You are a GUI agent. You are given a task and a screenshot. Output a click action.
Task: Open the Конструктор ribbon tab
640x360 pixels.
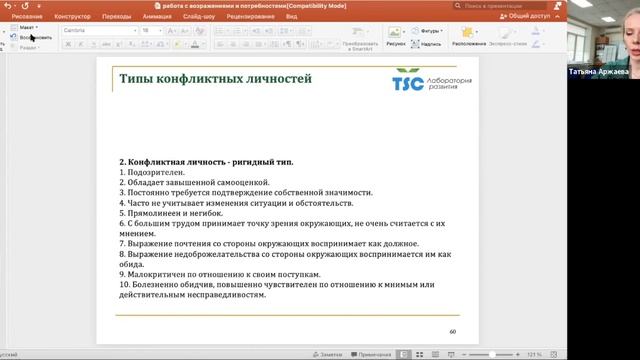(72, 16)
